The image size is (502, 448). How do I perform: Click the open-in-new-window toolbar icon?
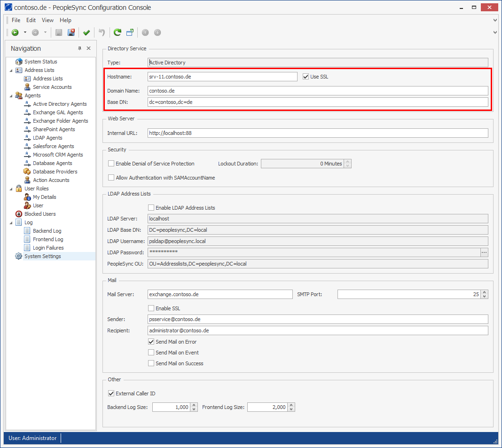(x=130, y=32)
